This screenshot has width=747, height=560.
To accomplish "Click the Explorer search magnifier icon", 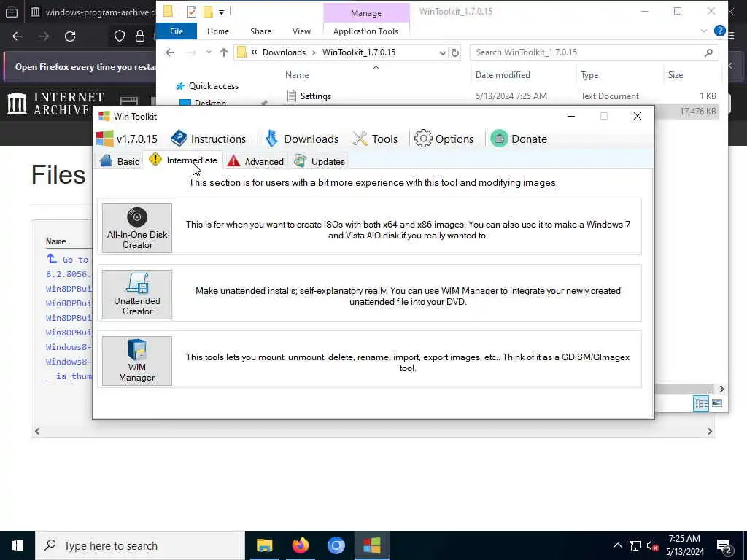I will pos(708,52).
